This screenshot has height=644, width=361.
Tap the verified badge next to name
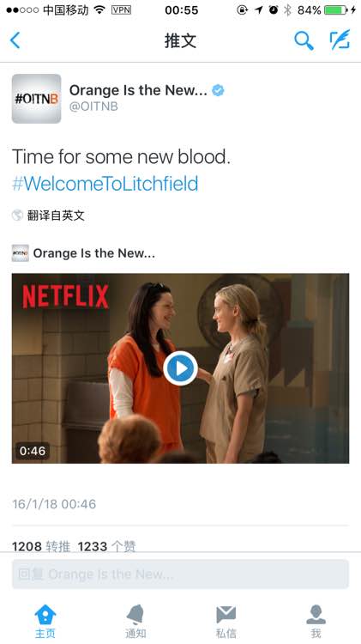point(218,90)
